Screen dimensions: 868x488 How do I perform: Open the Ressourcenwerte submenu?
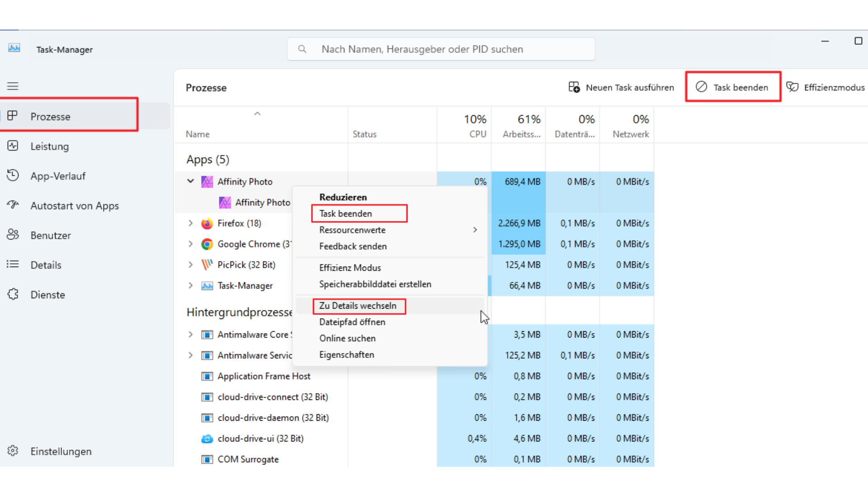tap(352, 230)
